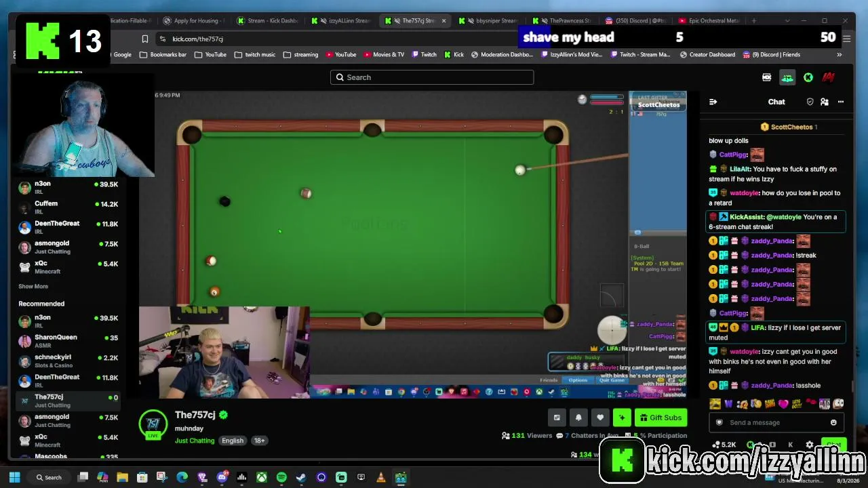
Task: Open a new browser tab
Action: [753, 20]
